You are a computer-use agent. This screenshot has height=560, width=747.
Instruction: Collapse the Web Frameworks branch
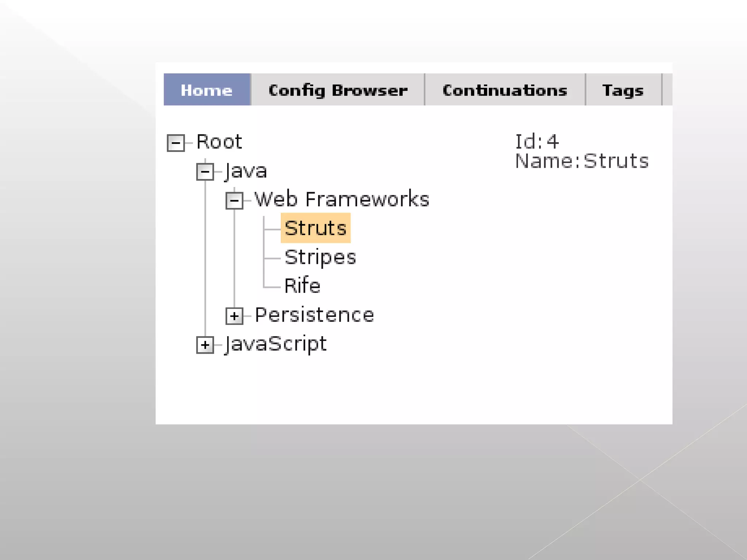234,200
